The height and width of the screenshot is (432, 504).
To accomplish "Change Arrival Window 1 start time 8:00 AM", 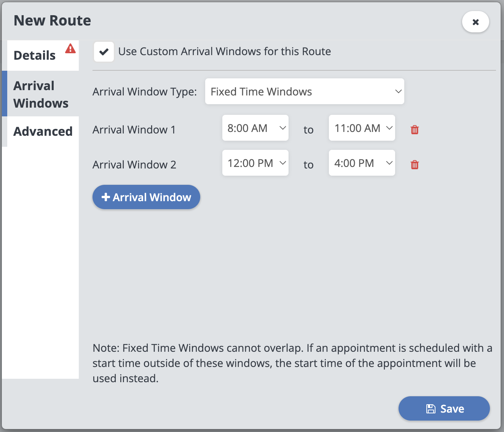I will pos(255,128).
